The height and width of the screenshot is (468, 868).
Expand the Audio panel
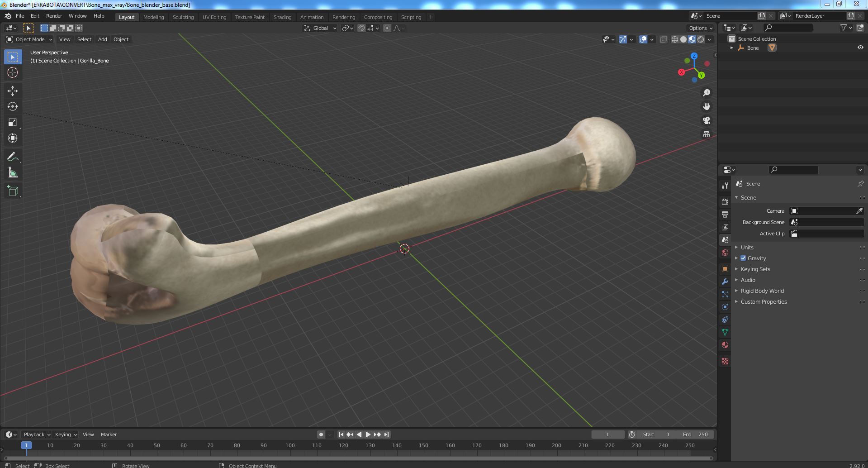[748, 280]
